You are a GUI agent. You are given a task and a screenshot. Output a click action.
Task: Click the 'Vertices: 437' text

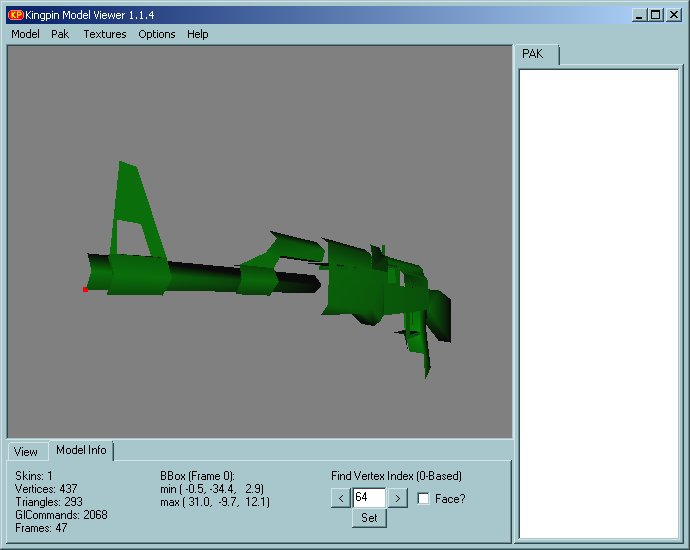click(x=46, y=489)
